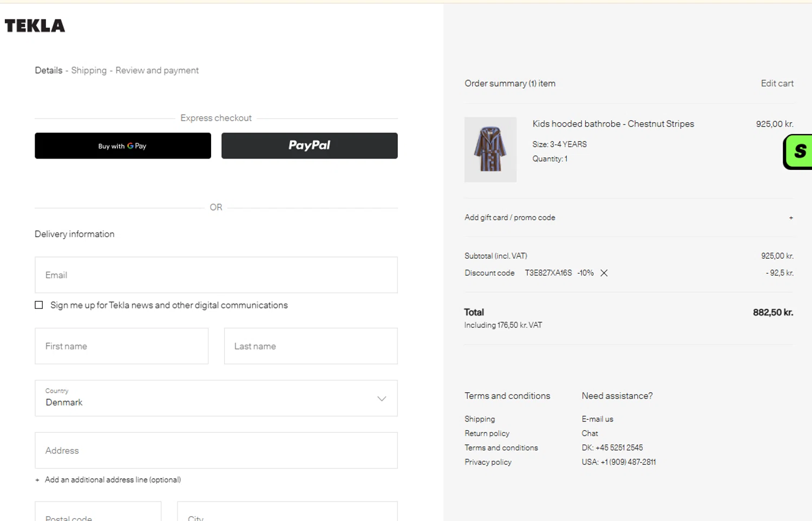This screenshot has height=521, width=812.
Task: Focus the First name field
Action: tap(122, 346)
